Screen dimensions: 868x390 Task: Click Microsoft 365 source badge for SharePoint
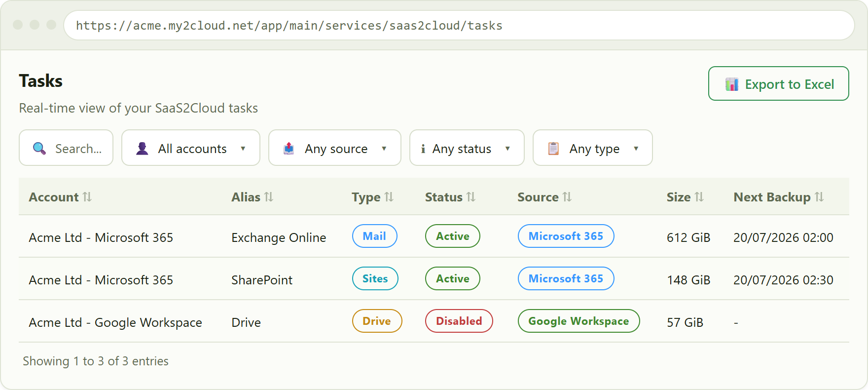[566, 278]
